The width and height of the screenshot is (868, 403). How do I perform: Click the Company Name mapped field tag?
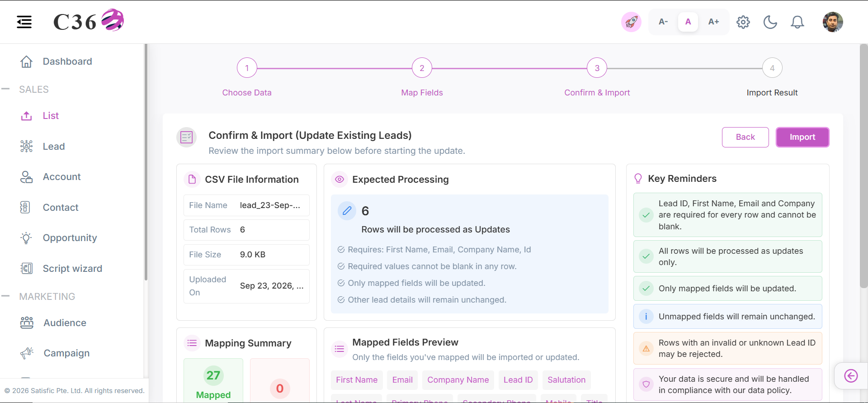click(458, 380)
